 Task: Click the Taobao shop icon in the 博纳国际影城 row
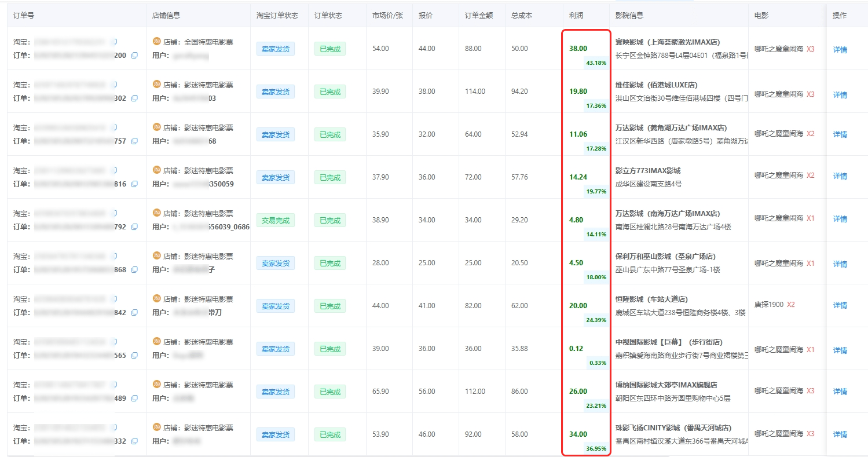pos(156,385)
